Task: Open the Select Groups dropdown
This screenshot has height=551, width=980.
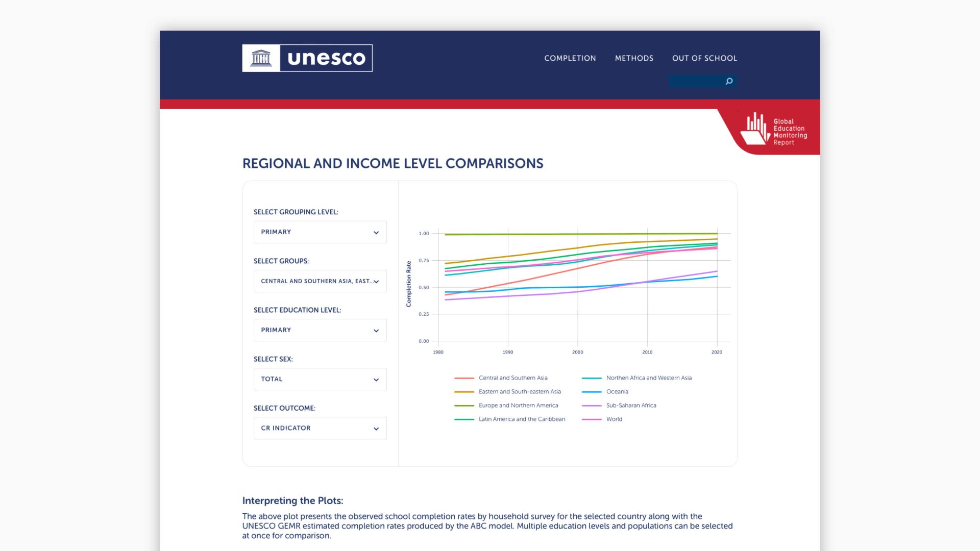Action: point(320,281)
